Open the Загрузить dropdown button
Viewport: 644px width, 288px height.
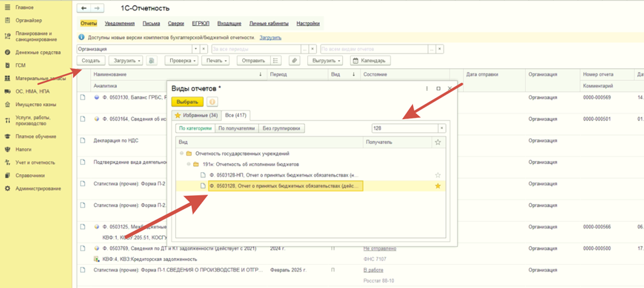pyautogui.click(x=126, y=60)
